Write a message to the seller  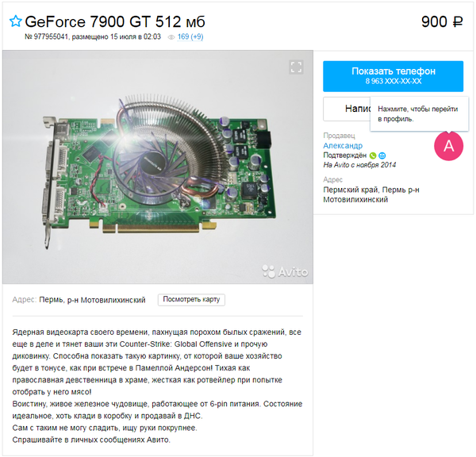(x=347, y=109)
